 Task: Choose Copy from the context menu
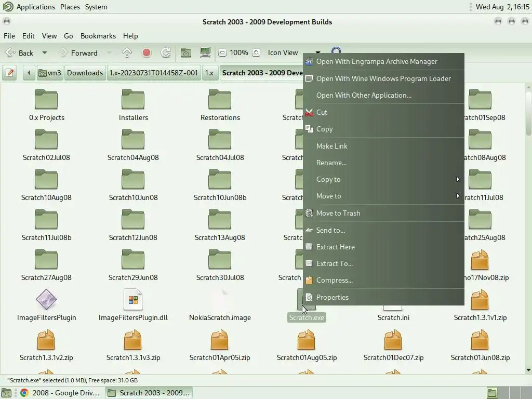point(383,129)
